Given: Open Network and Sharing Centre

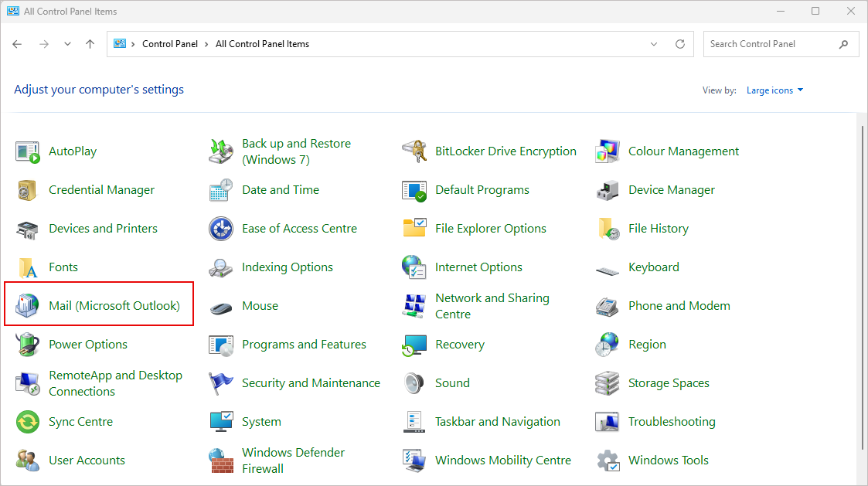Looking at the screenshot, I should [492, 305].
